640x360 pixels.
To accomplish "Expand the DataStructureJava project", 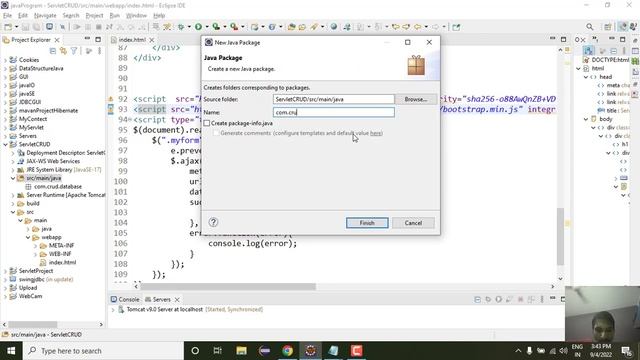I will pos(5,69).
